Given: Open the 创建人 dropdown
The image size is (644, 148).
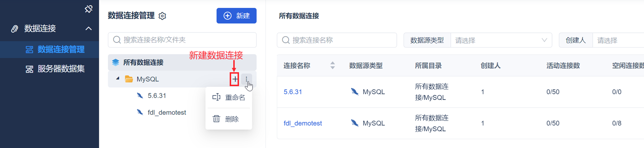Looking at the screenshot, I should tap(618, 40).
